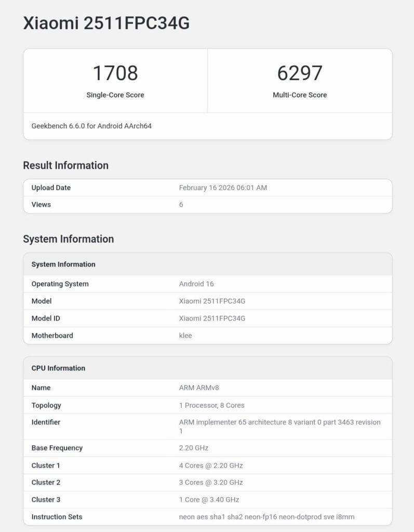Select the motherboard value klee
Screen dimensions: 414x532
pos(185,336)
